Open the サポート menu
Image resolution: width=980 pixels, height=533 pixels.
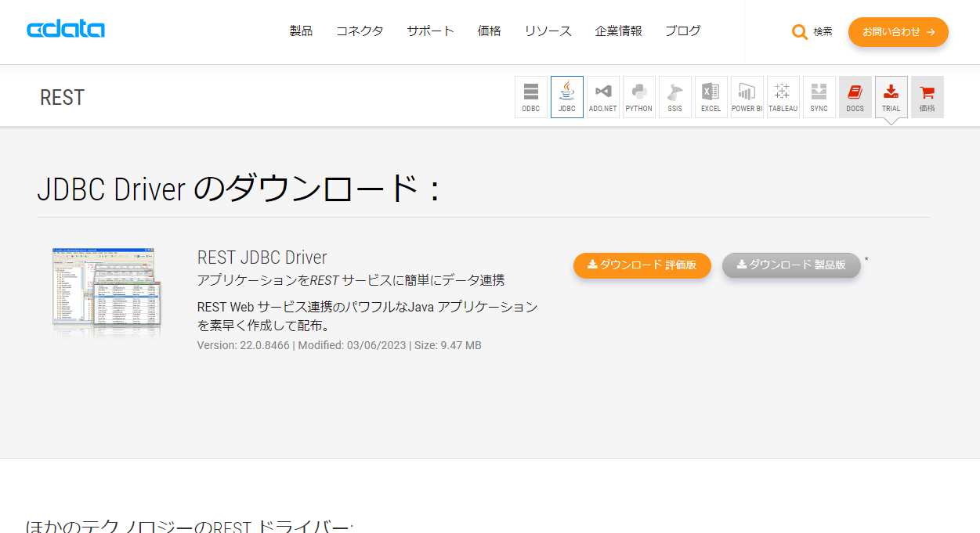(x=430, y=31)
